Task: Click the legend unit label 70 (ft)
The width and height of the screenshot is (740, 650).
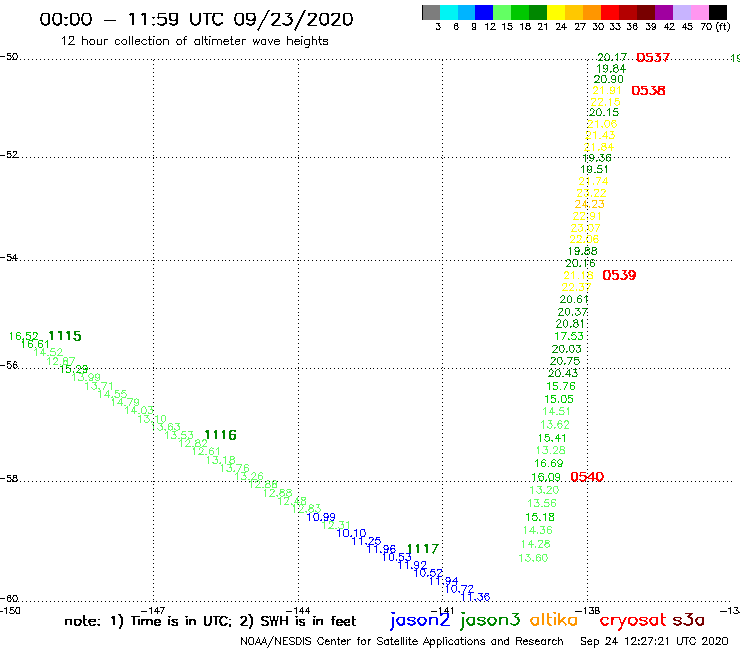Action: tap(715, 27)
